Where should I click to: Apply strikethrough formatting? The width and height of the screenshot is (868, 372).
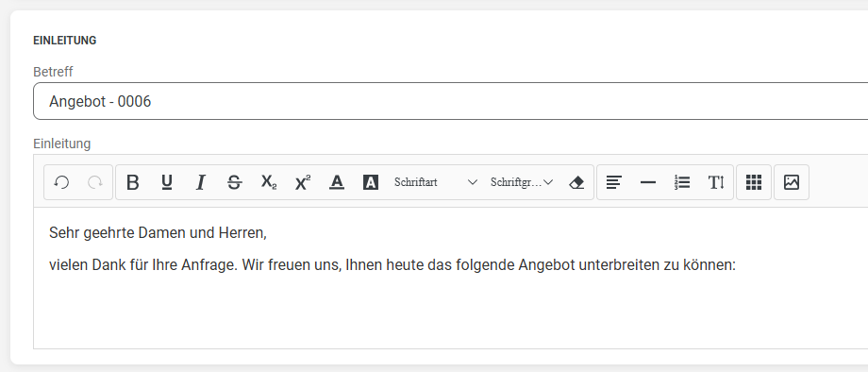pos(235,182)
